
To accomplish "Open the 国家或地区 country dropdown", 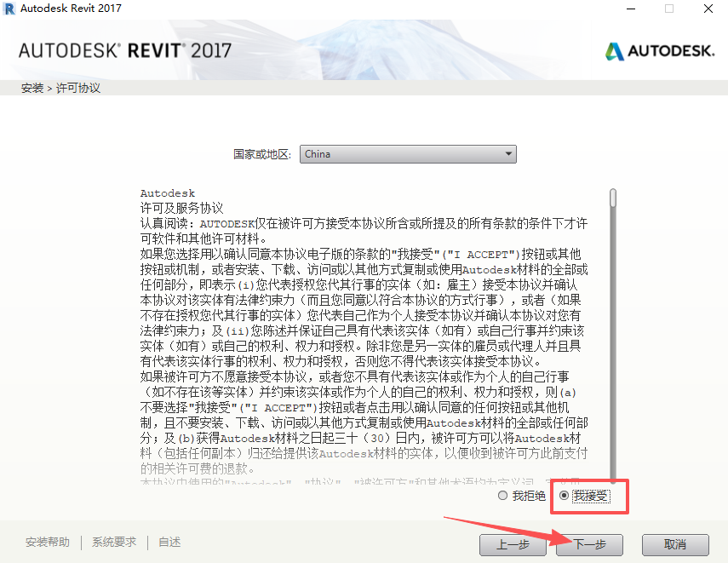I will click(408, 154).
